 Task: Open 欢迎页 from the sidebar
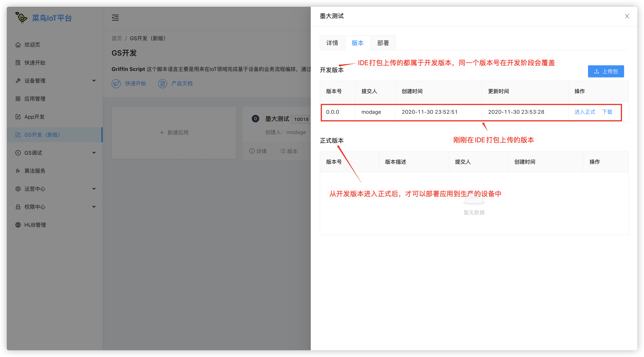[32, 45]
